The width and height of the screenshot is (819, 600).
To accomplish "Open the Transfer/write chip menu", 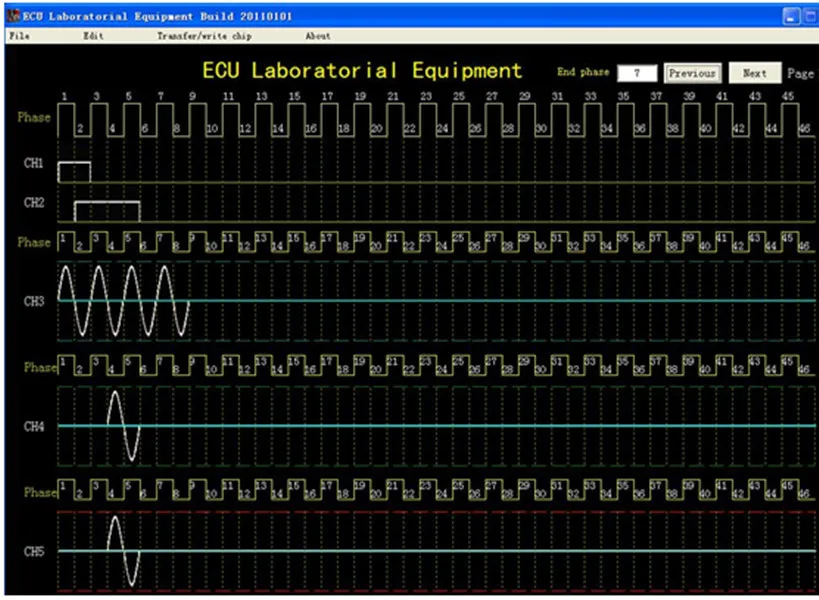I will pos(204,36).
